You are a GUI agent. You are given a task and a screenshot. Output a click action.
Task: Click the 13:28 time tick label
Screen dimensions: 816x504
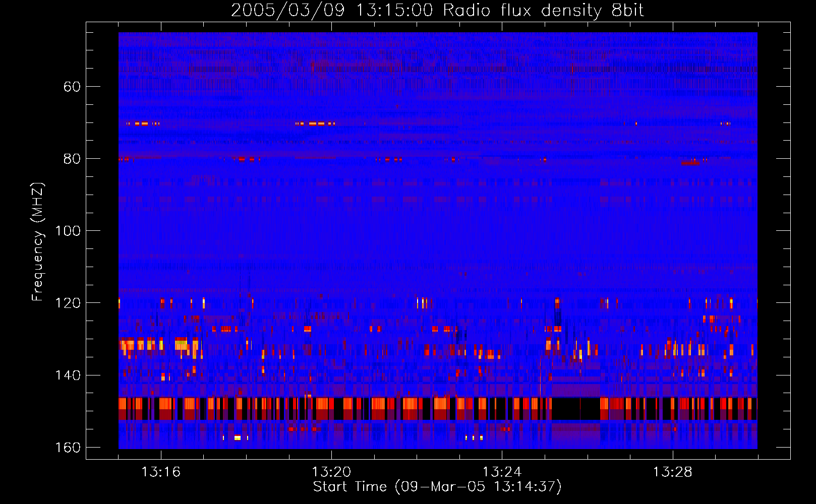(672, 472)
